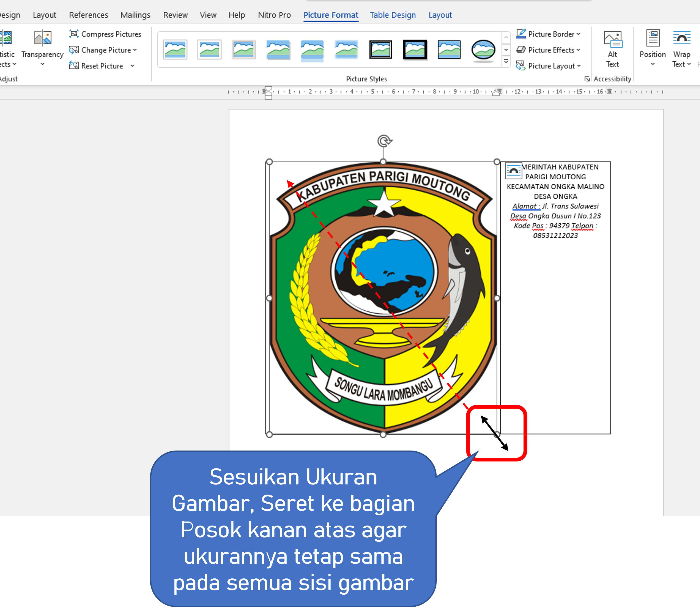Expand the Picture Styles gallery
The width and height of the screenshot is (700, 608).
[x=506, y=62]
